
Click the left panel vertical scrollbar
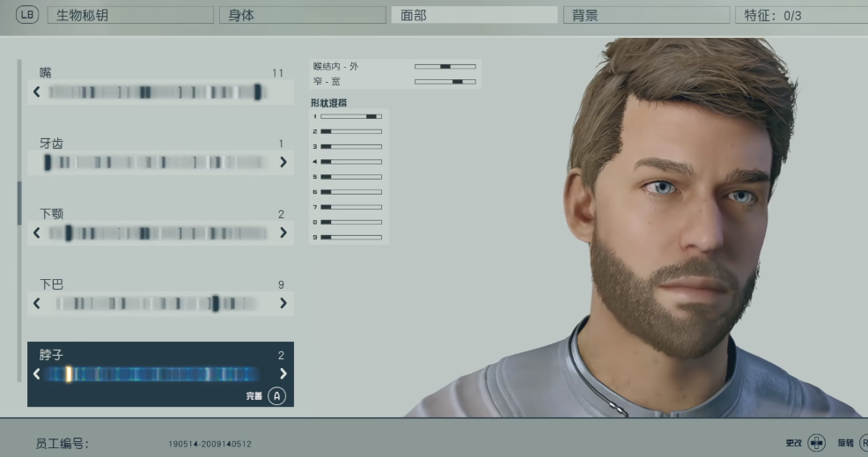tap(19, 220)
